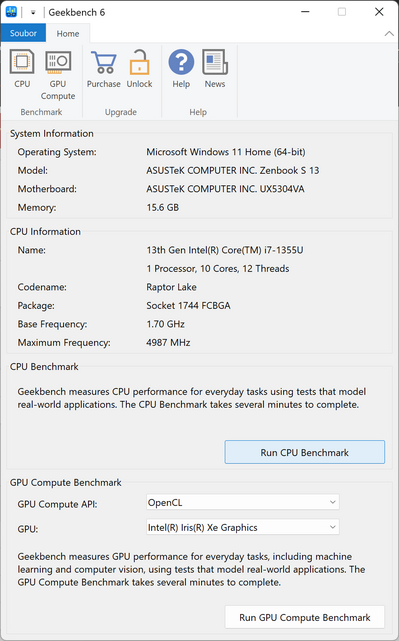
Task: Click memory value '15.6 GB'
Action: [x=163, y=207]
